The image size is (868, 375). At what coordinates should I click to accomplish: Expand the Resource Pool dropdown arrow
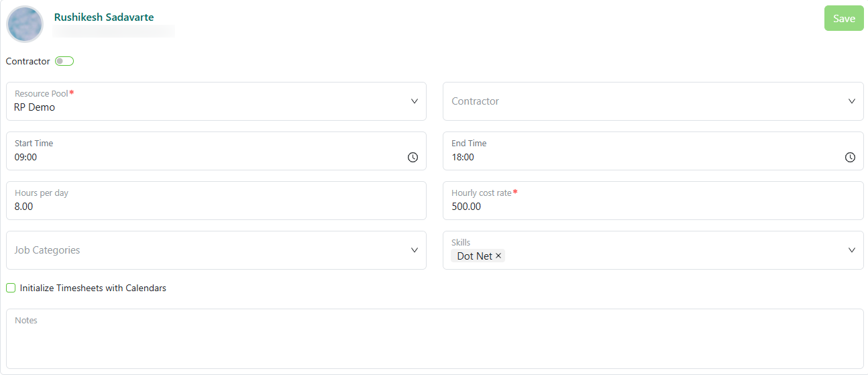coord(414,101)
